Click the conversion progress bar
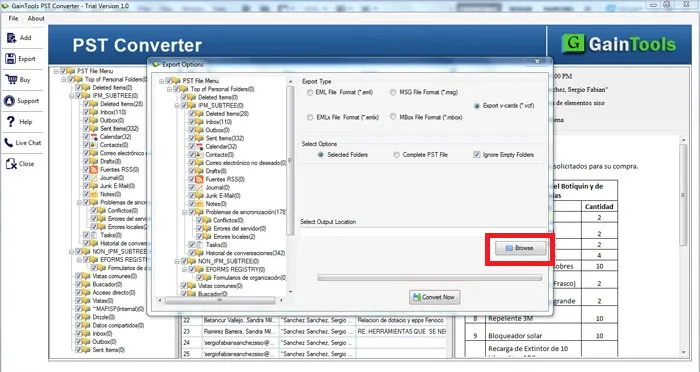Screen dimensions: 700x372 click(x=429, y=278)
